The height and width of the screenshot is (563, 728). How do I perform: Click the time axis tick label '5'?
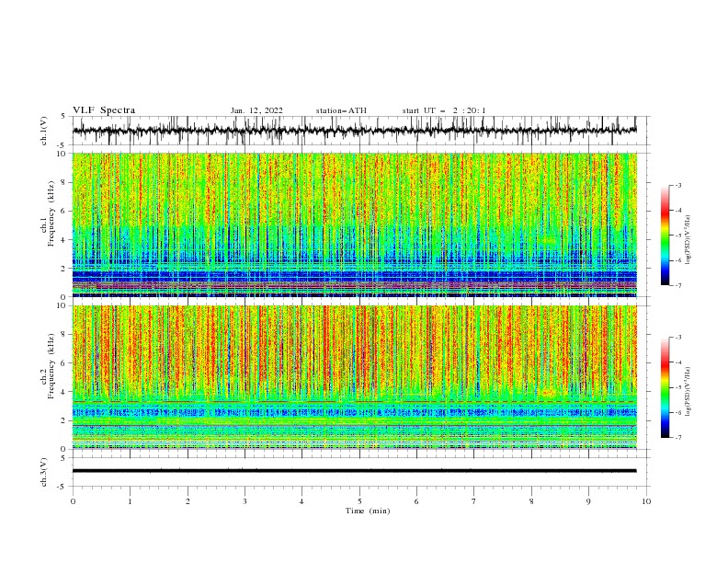click(359, 501)
